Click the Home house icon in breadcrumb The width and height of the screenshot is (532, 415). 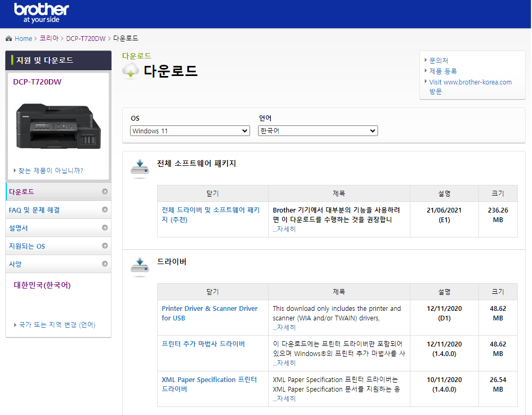7,38
